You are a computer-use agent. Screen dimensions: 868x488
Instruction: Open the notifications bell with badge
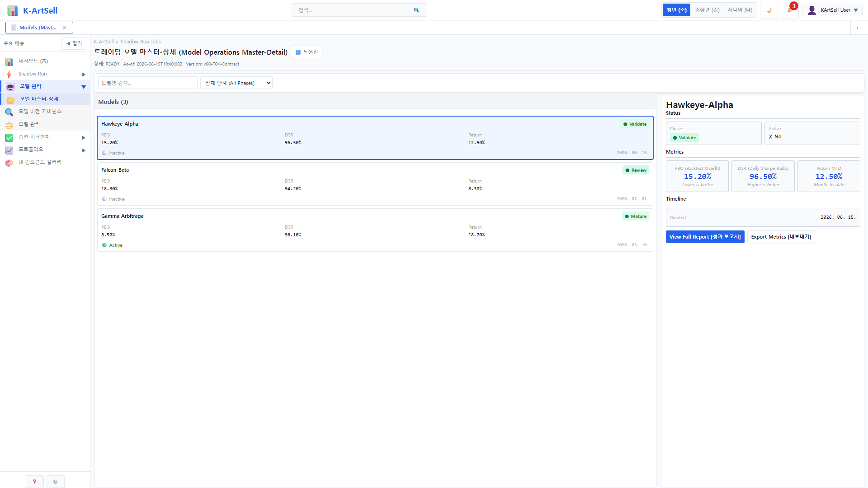coord(790,10)
